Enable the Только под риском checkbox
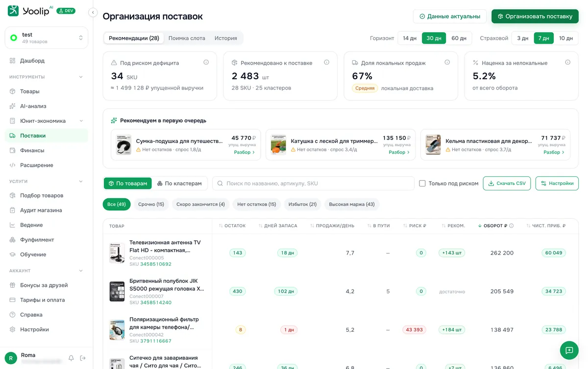The image size is (588, 369). [x=422, y=184]
